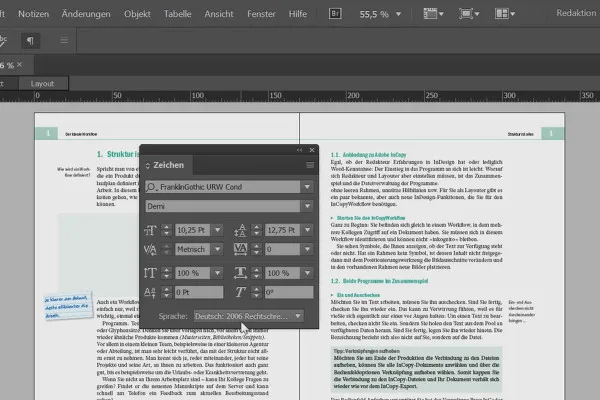Click the horizontal scale 100 % field
Image resolution: width=600 pixels, height=400 pixels.
283,273
